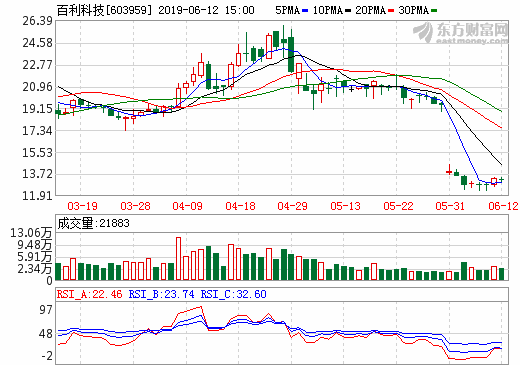520x365 pixels.
Task: Click the 05-13 date label
Action: (x=345, y=206)
